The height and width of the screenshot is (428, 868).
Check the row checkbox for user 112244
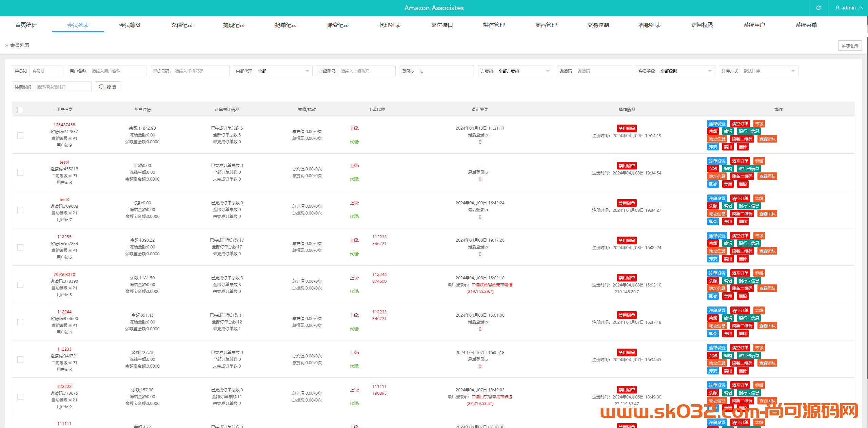click(x=20, y=322)
